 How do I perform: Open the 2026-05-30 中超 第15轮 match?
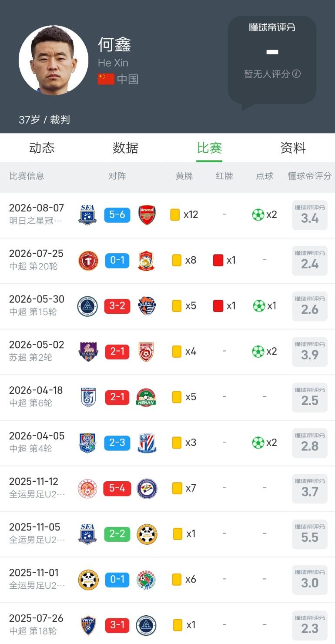tap(167, 306)
